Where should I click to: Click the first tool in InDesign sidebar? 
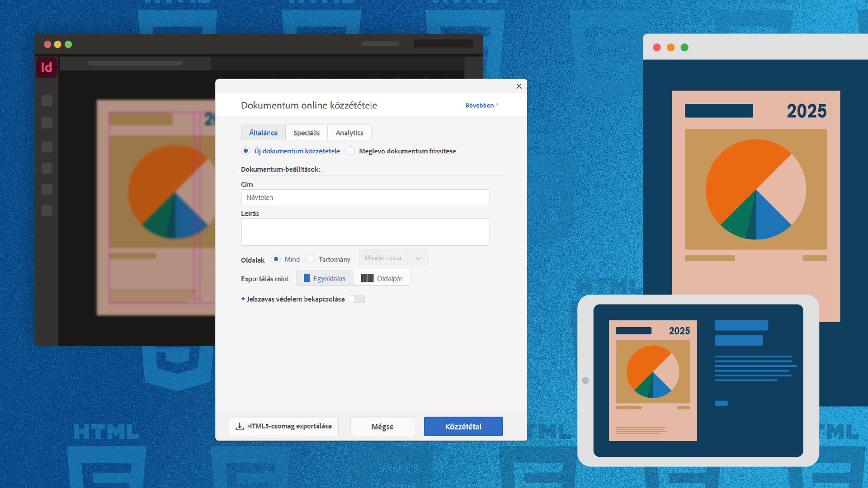(47, 100)
